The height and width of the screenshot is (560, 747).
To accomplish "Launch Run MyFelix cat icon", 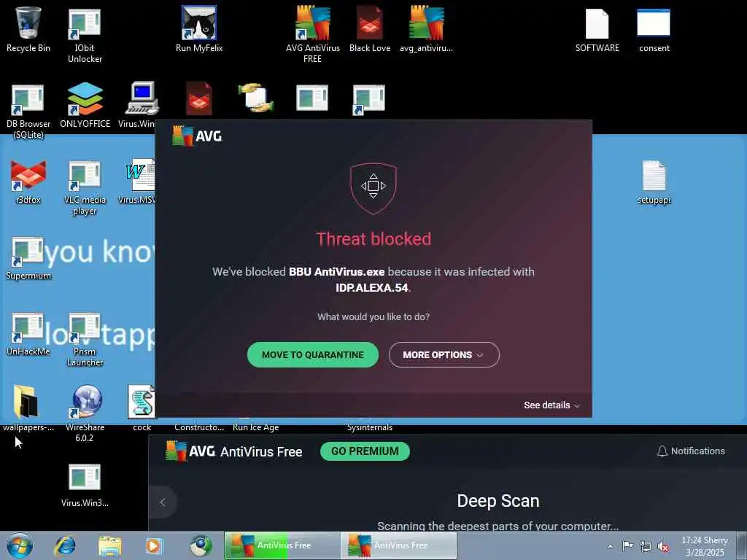I will pyautogui.click(x=199, y=29).
